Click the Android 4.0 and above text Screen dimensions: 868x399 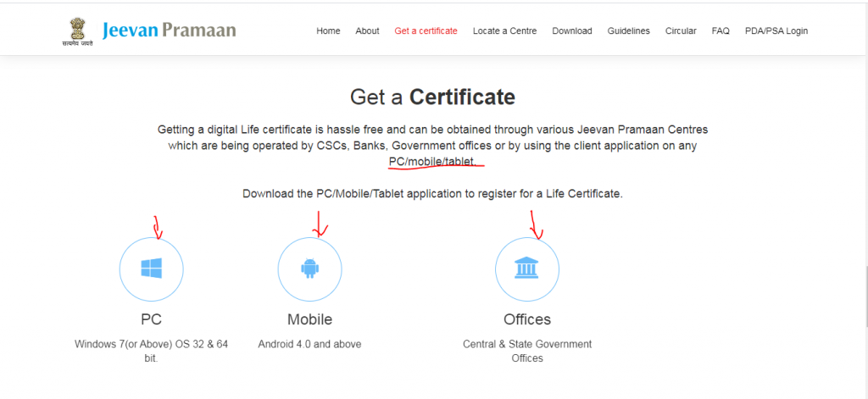tap(309, 344)
